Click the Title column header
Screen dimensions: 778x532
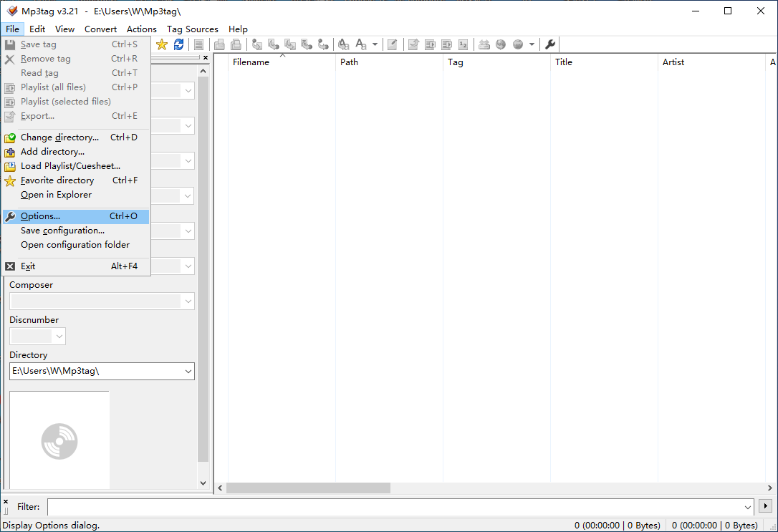(x=605, y=62)
